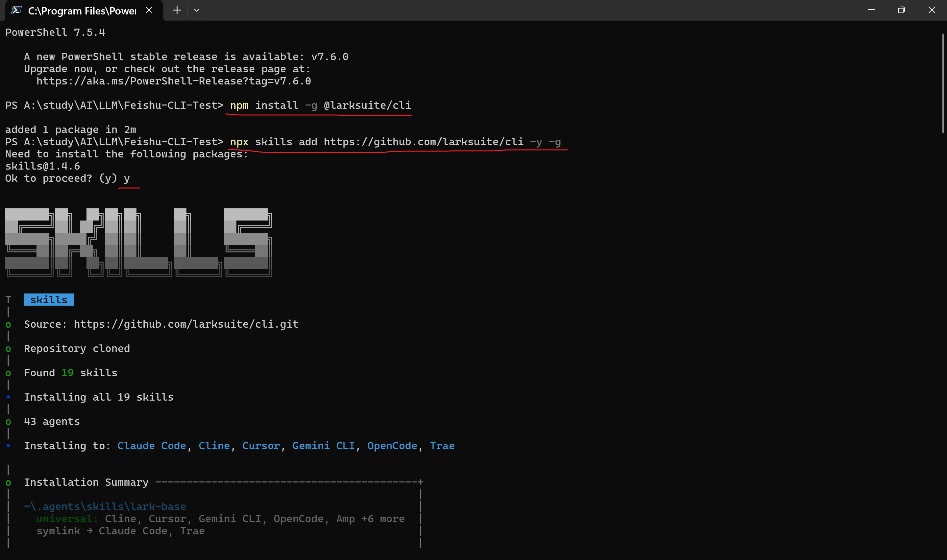Click the SKILLS ASCII art banner
This screenshot has width=947, height=560.
click(138, 242)
